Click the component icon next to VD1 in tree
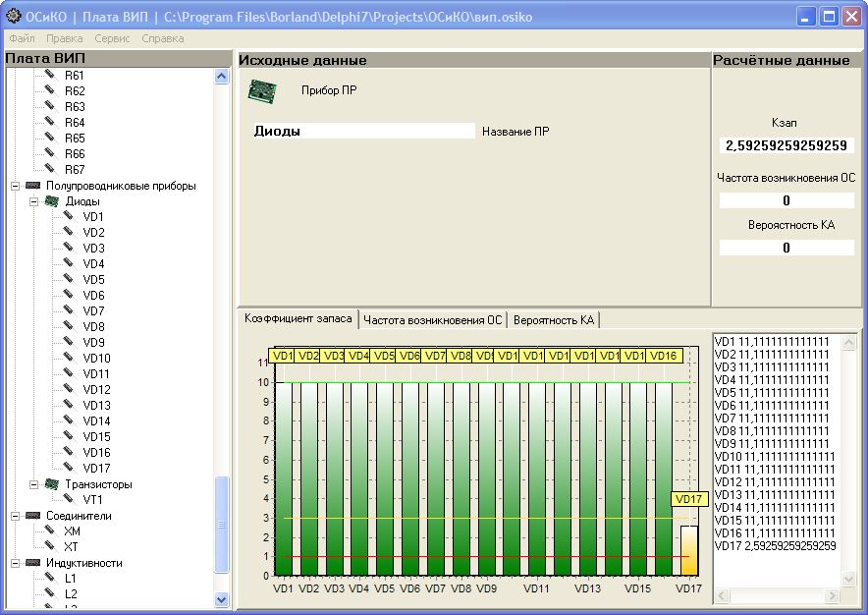The image size is (868, 615). [x=69, y=215]
